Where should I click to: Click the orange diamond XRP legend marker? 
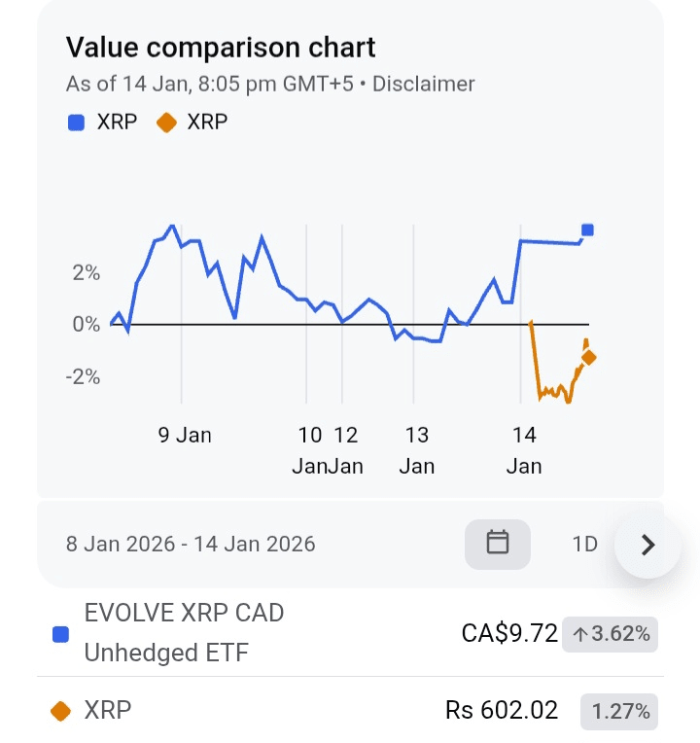[165, 123]
